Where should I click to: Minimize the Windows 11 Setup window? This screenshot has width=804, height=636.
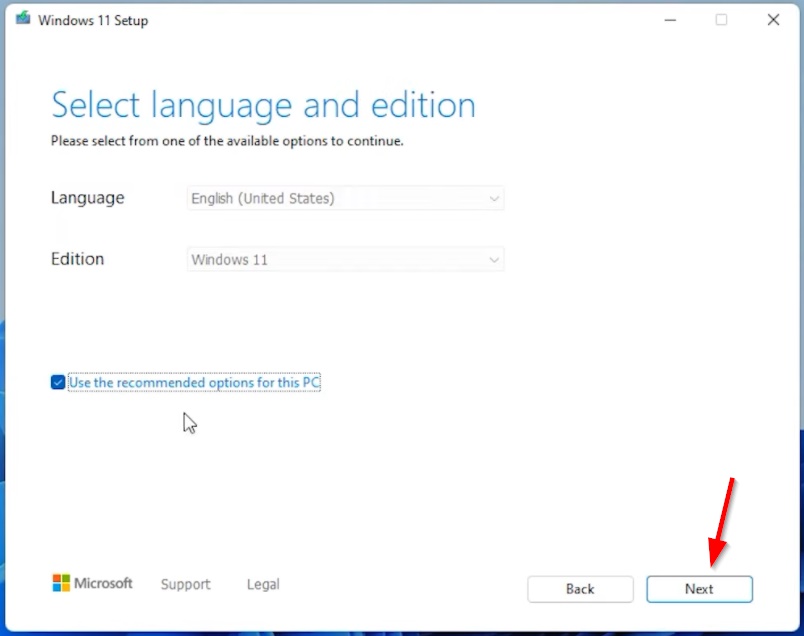pyautogui.click(x=670, y=20)
